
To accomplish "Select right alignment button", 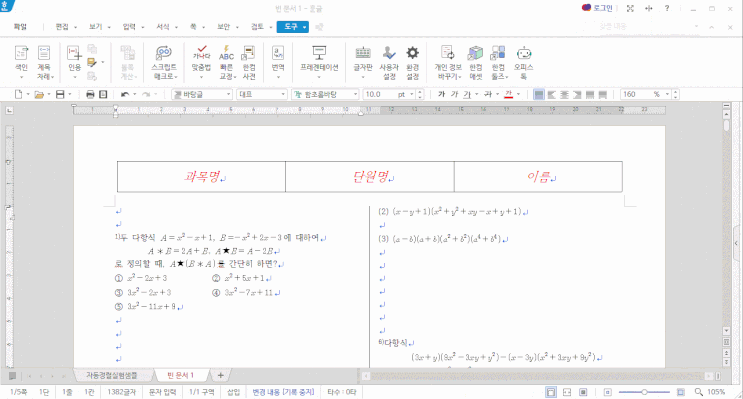I will click(577, 95).
